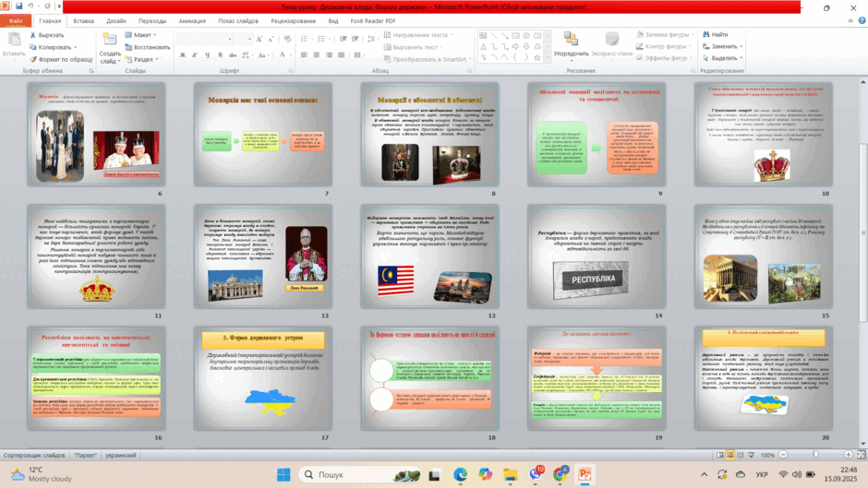Toggle underline (Ч) formatting
The width and height of the screenshot is (868, 488).
pyautogui.click(x=207, y=54)
